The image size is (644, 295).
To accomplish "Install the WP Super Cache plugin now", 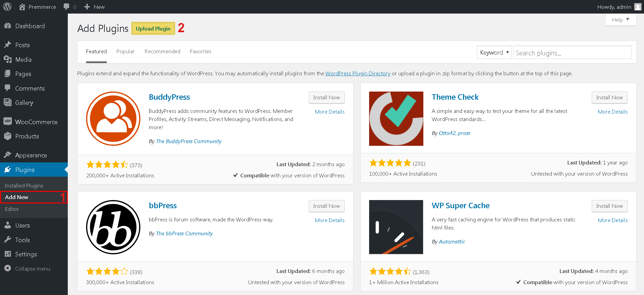I will (609, 206).
